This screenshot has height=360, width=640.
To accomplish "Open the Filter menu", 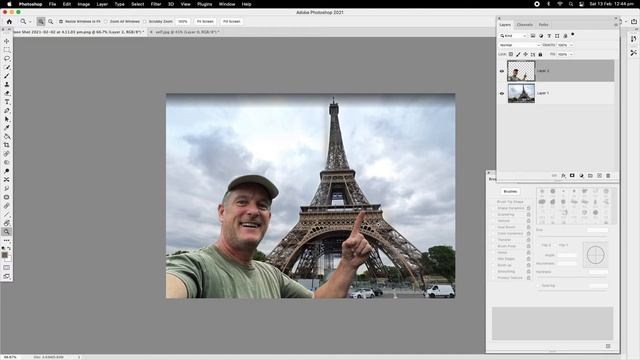I will (156, 4).
